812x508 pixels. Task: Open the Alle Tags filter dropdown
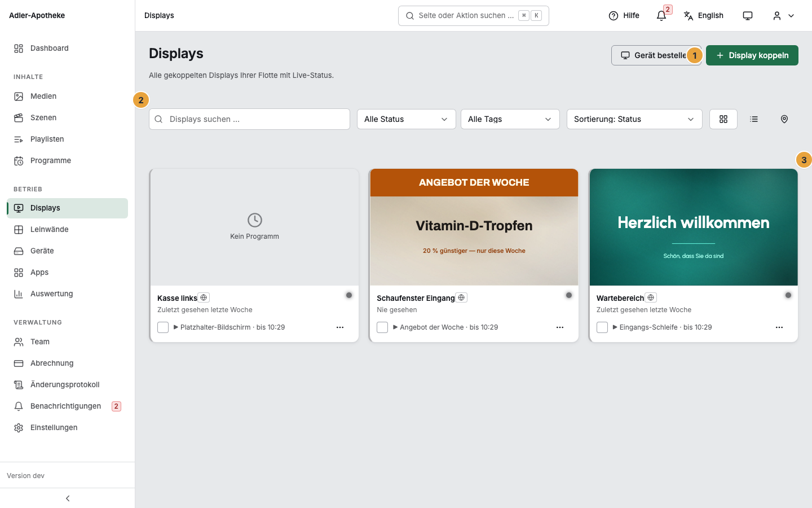tap(510, 119)
